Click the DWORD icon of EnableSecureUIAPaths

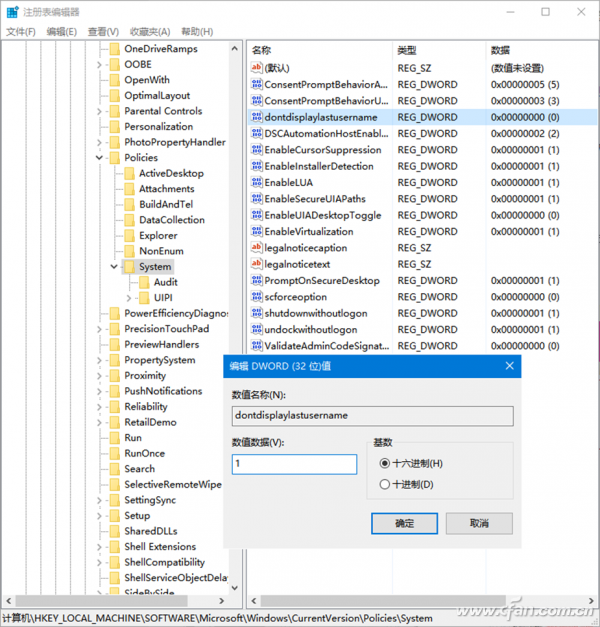(x=256, y=198)
